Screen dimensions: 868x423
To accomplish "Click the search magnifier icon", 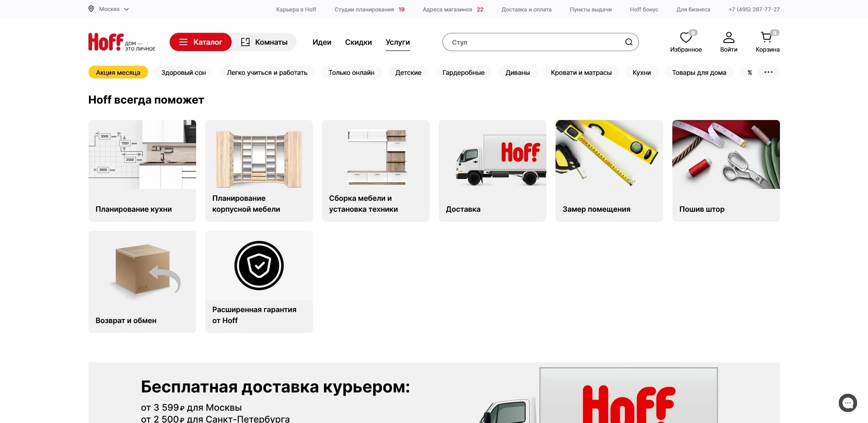I will 629,42.
